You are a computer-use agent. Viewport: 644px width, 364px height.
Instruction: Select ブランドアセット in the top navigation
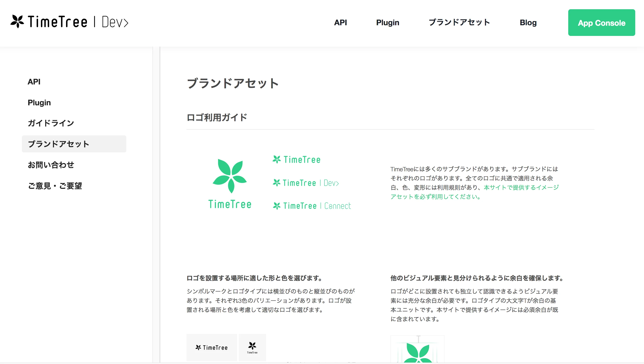click(459, 23)
